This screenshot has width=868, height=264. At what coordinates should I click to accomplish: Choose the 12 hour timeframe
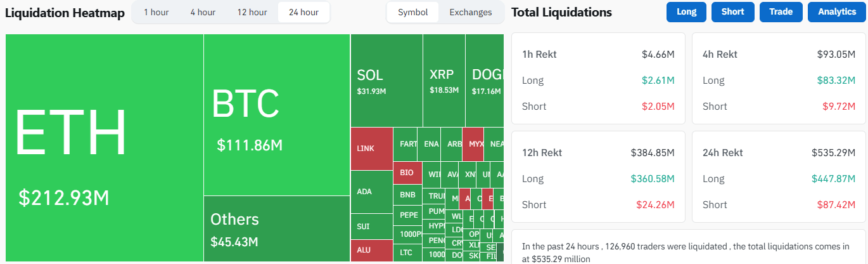[x=252, y=12]
